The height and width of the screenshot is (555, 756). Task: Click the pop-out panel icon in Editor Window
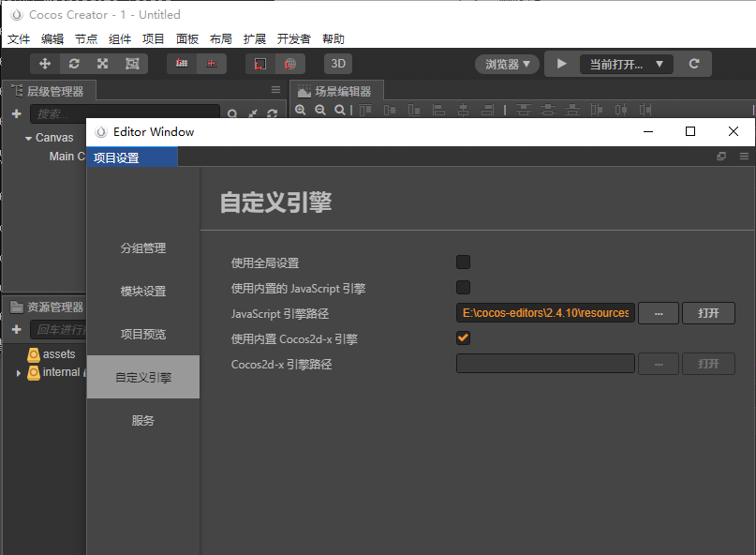tap(721, 157)
